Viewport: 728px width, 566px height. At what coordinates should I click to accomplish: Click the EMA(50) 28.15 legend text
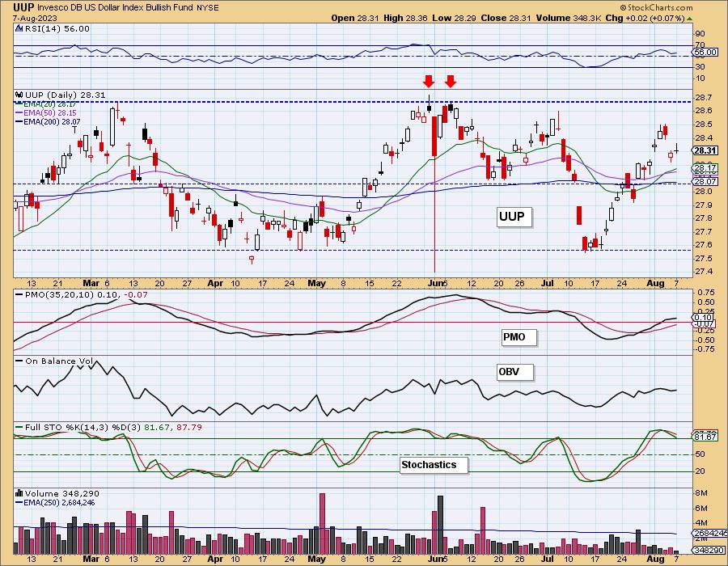pyautogui.click(x=50, y=112)
